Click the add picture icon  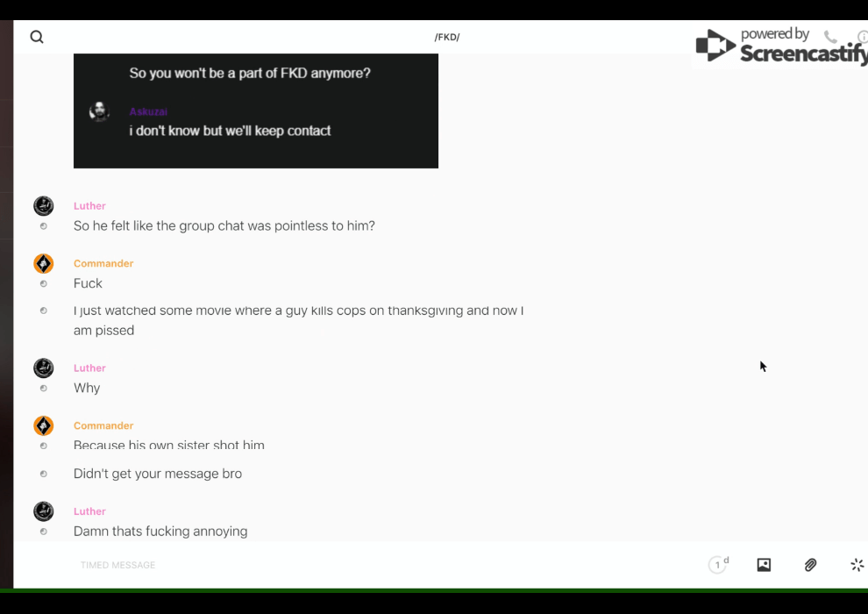pos(764,565)
